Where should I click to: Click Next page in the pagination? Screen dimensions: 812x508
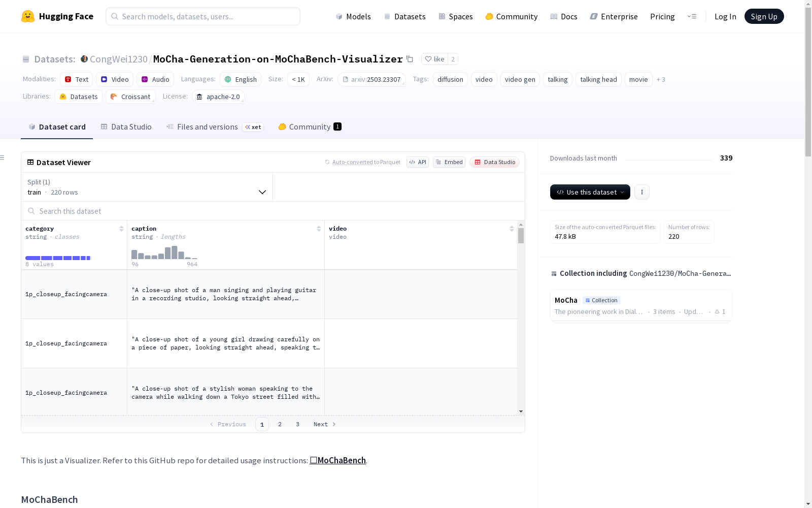pyautogui.click(x=325, y=424)
